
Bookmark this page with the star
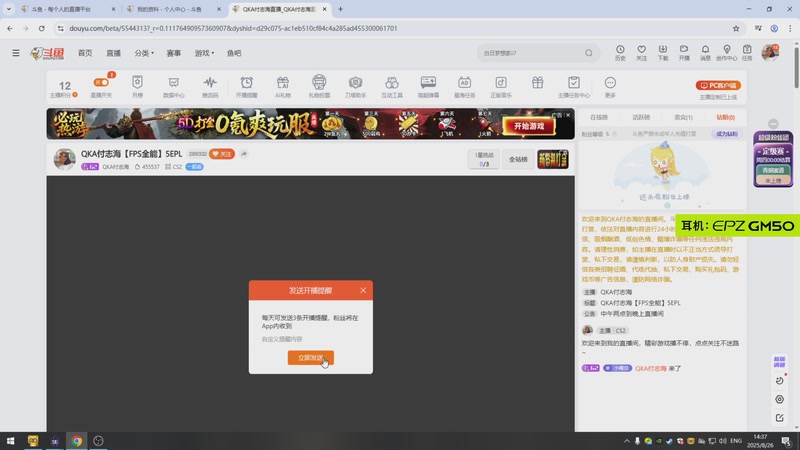coord(736,29)
